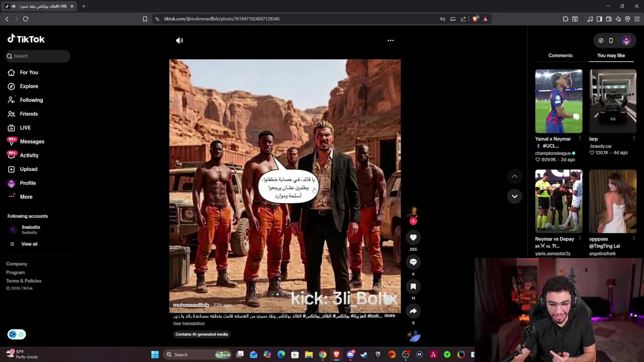
Task: Open options for upppsss video
Action: pos(633,239)
